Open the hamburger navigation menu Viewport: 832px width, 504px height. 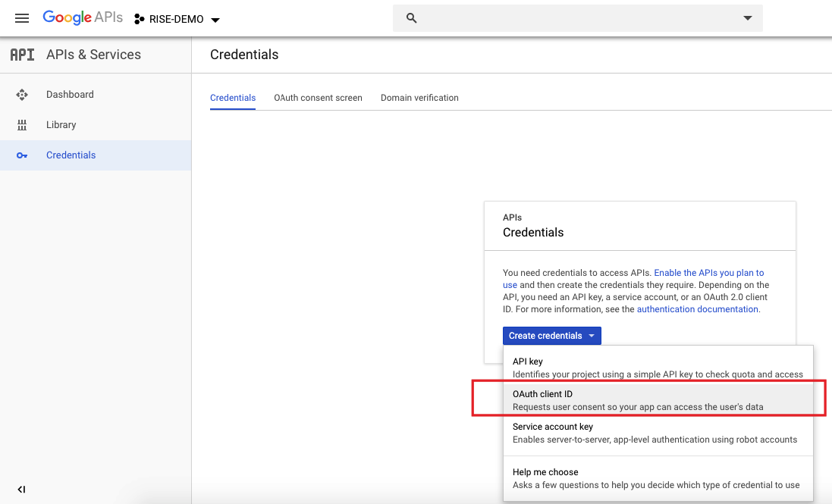point(22,18)
